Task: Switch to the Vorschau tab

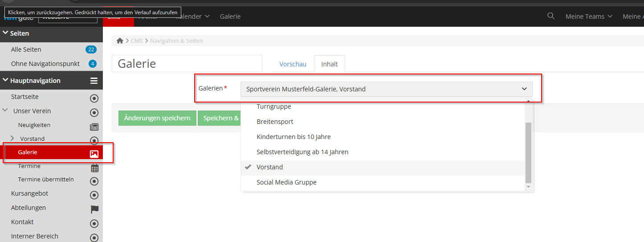Action: (x=293, y=64)
